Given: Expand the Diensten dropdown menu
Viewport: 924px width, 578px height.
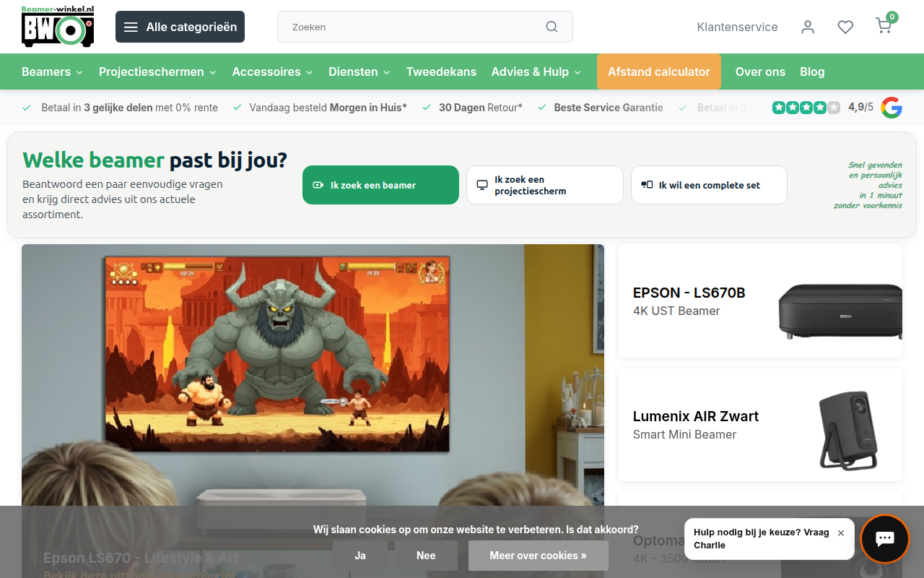Looking at the screenshot, I should click(359, 72).
